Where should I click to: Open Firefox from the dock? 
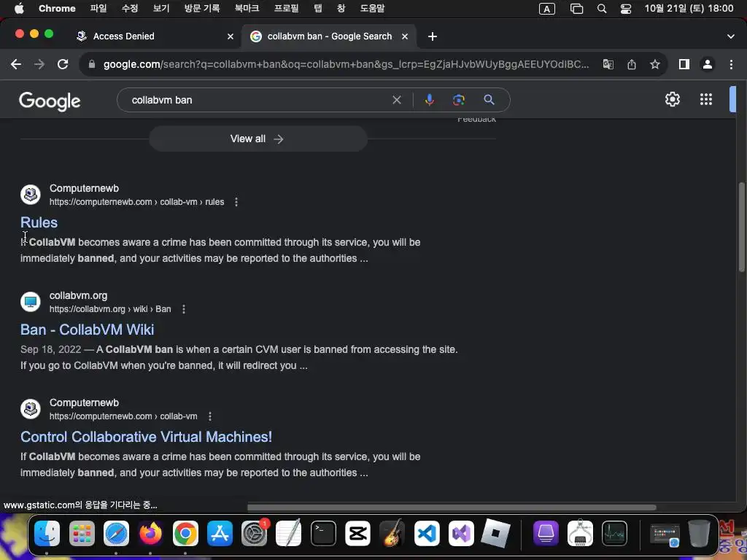pos(150,533)
